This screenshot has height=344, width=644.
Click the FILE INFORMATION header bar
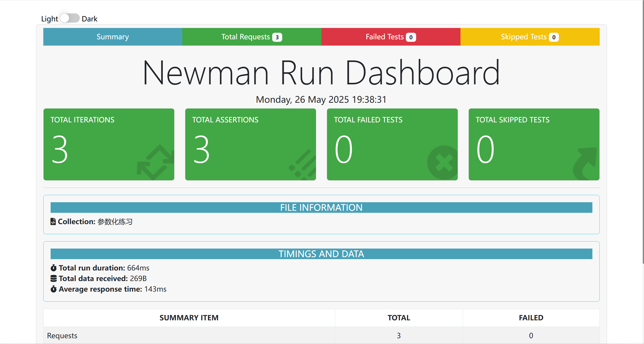point(321,208)
